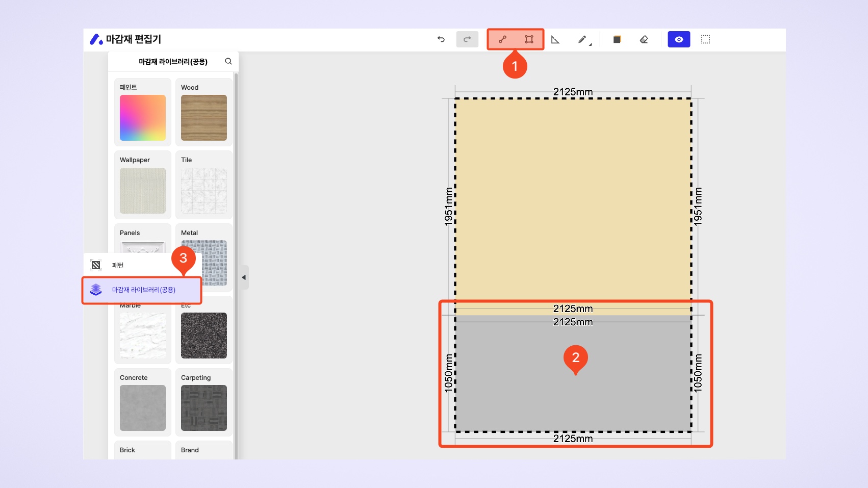Select the rectangle area drawing tool
This screenshot has width=868, height=488.
point(529,39)
